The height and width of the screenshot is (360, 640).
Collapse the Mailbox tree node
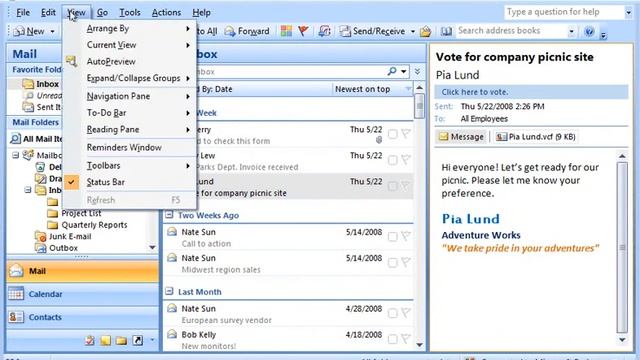[x=16, y=155]
